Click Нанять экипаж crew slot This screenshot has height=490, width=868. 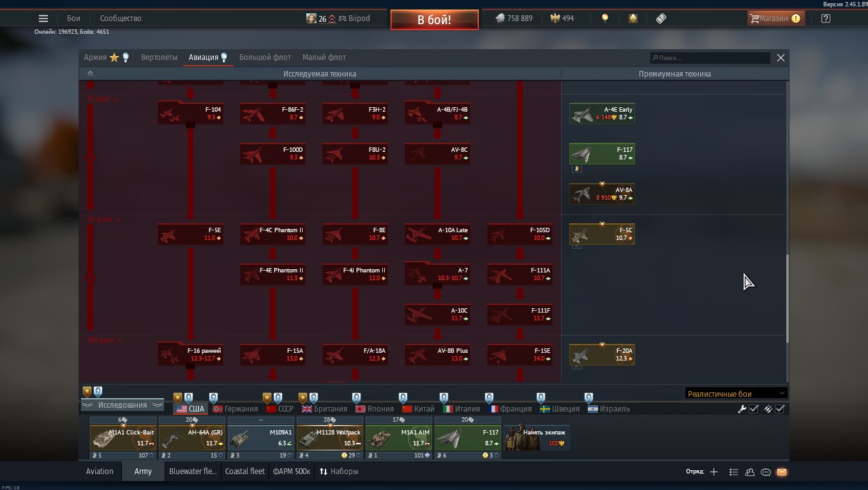pos(536,438)
